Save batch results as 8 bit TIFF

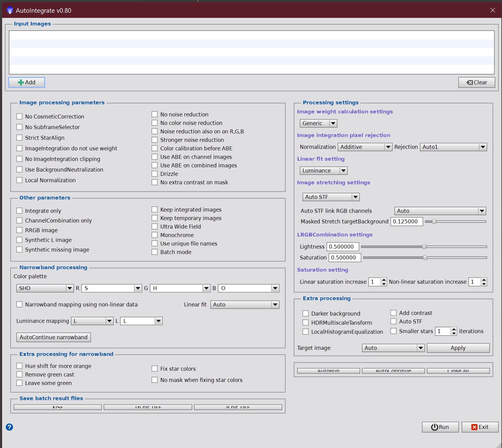238,407
